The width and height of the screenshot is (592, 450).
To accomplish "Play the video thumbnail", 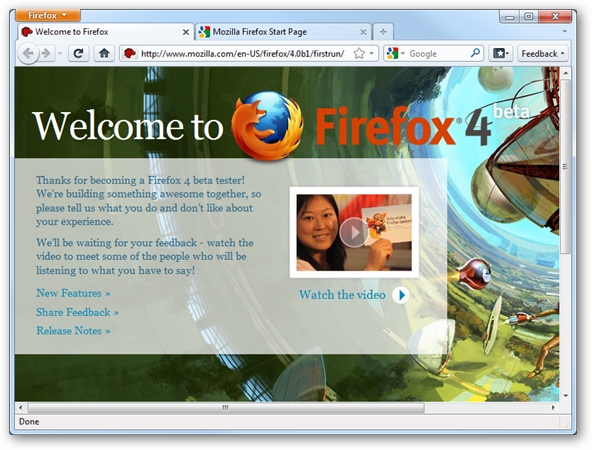I will click(354, 232).
